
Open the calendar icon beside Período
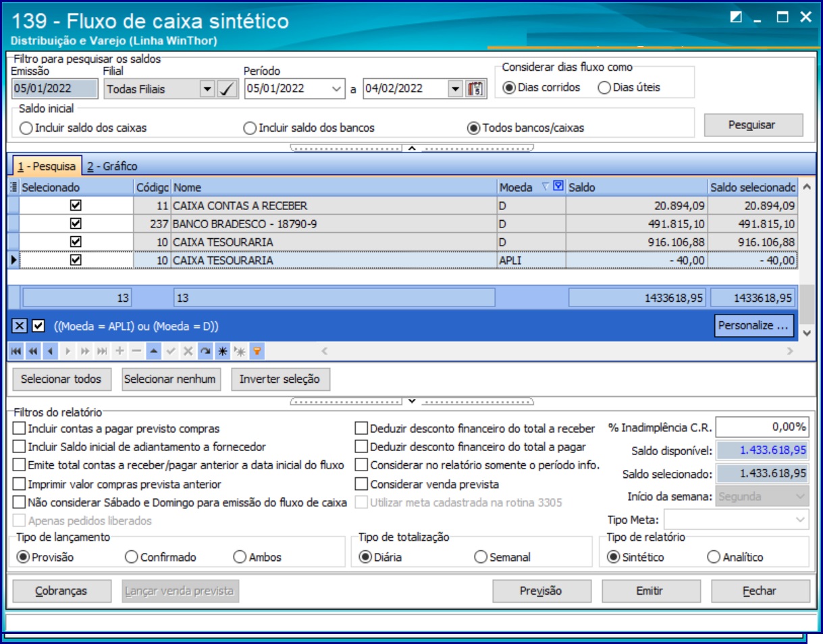[x=477, y=88]
